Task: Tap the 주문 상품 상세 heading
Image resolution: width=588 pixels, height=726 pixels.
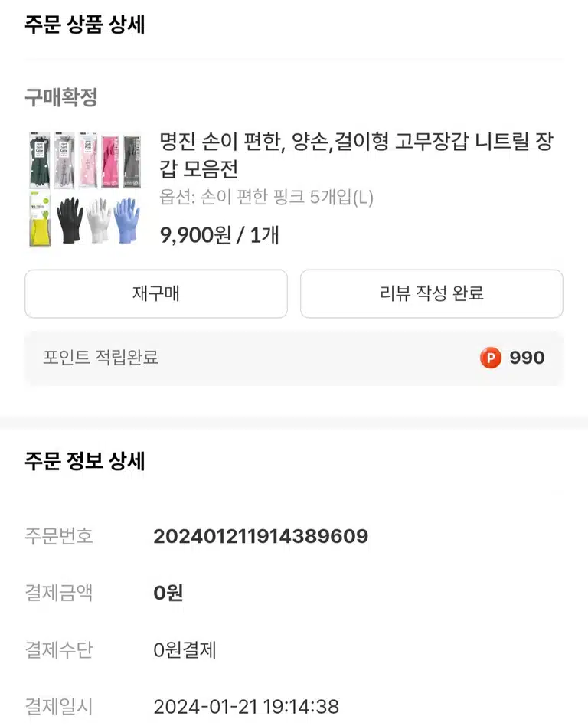Action: (85, 24)
